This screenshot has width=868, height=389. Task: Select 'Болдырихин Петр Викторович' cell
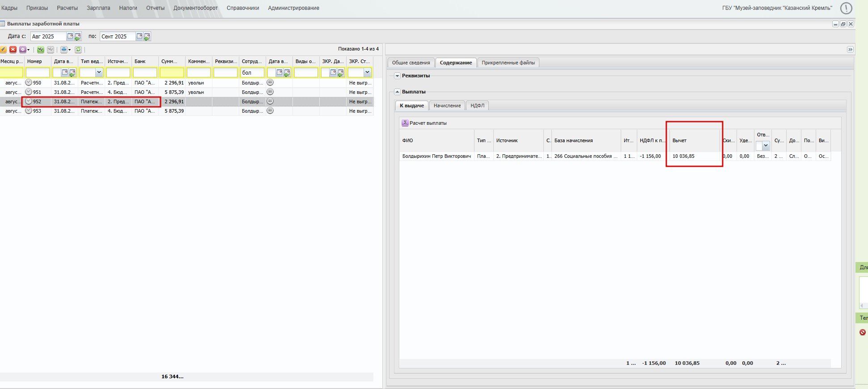pos(436,156)
